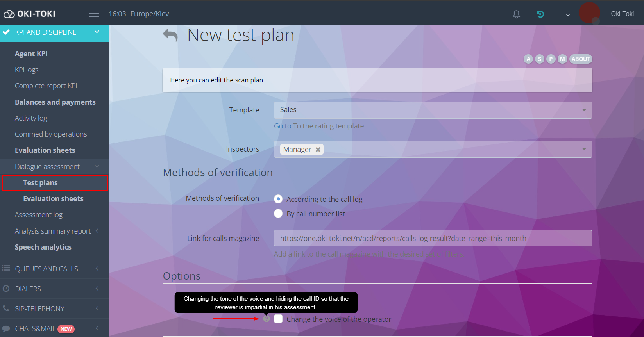Click the teal refresh history icon

pos(540,14)
